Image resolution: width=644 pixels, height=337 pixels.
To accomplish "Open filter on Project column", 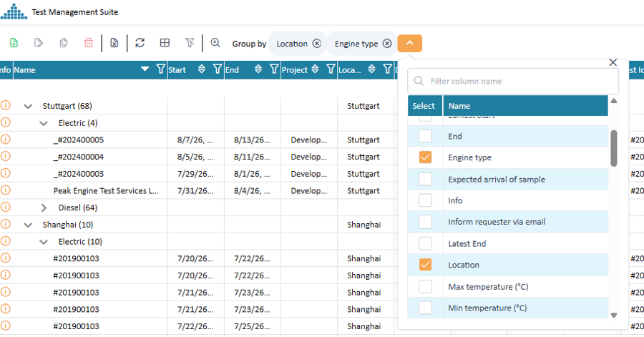I will click(331, 69).
